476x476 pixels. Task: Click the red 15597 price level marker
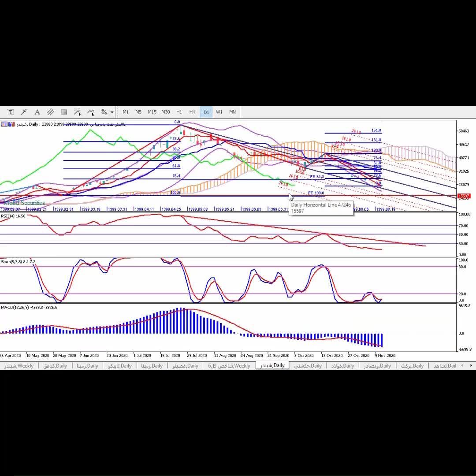464,196
